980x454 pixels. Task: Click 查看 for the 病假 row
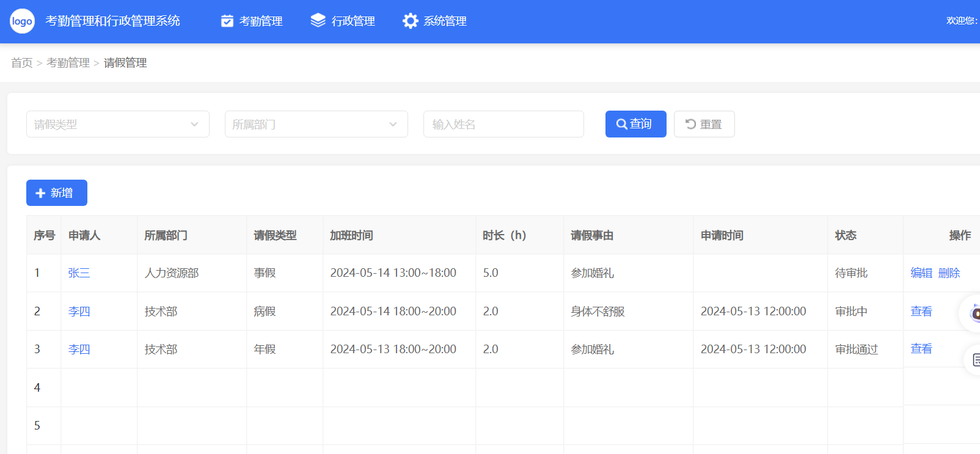pyautogui.click(x=921, y=312)
